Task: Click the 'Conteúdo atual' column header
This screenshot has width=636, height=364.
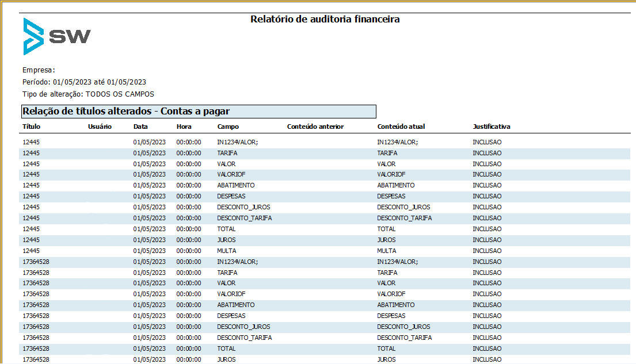Action: [401, 127]
